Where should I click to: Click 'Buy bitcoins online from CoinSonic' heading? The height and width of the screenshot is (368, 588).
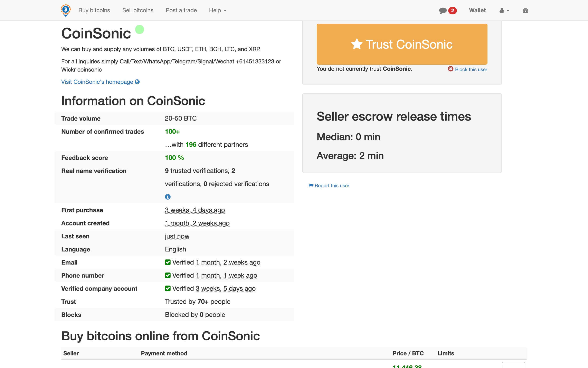click(161, 336)
